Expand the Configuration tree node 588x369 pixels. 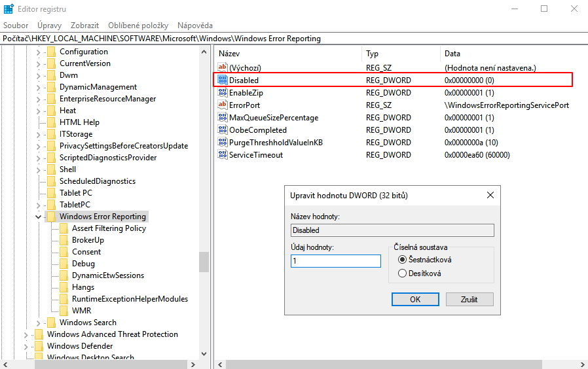38,52
